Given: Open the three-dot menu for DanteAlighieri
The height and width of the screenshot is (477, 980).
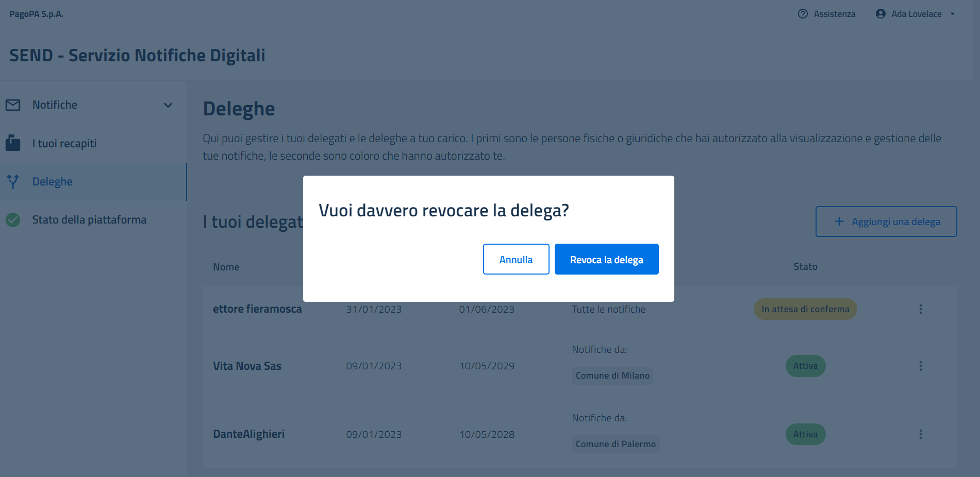Looking at the screenshot, I should pyautogui.click(x=920, y=434).
